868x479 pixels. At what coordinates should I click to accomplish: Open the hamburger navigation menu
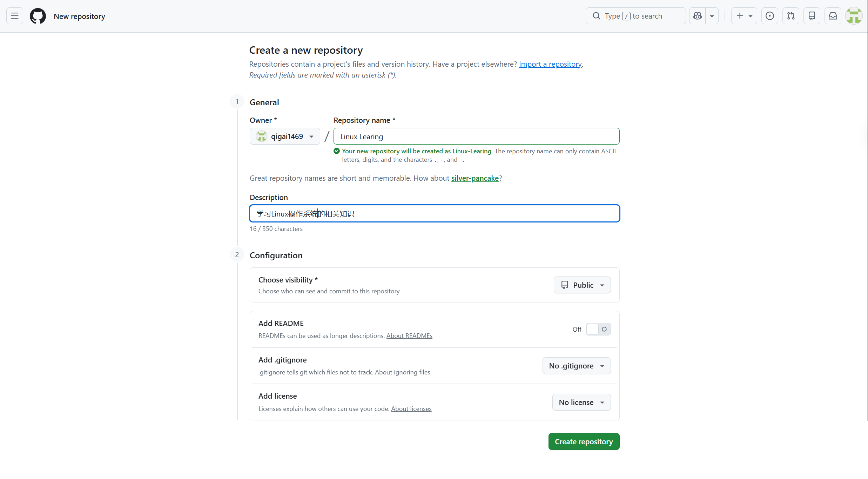(15, 16)
